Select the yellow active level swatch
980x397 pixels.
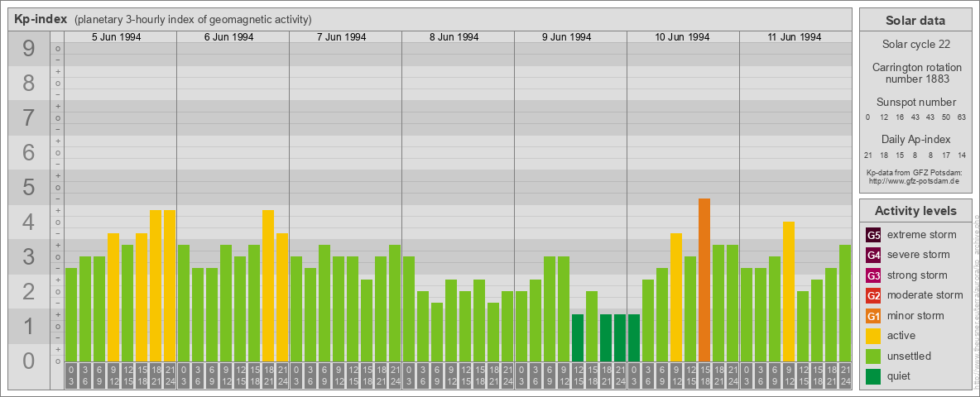873,336
